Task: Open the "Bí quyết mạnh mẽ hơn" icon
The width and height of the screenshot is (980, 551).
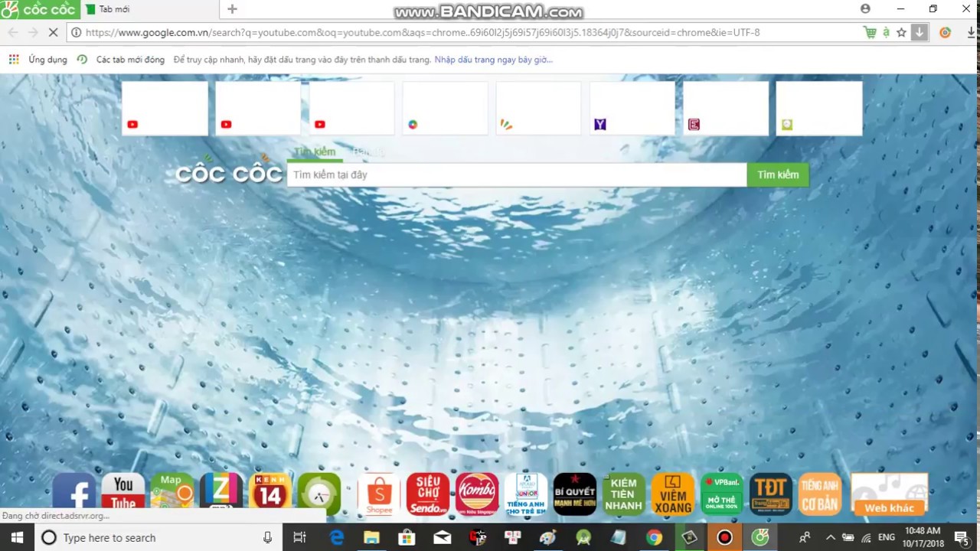Action: click(575, 494)
